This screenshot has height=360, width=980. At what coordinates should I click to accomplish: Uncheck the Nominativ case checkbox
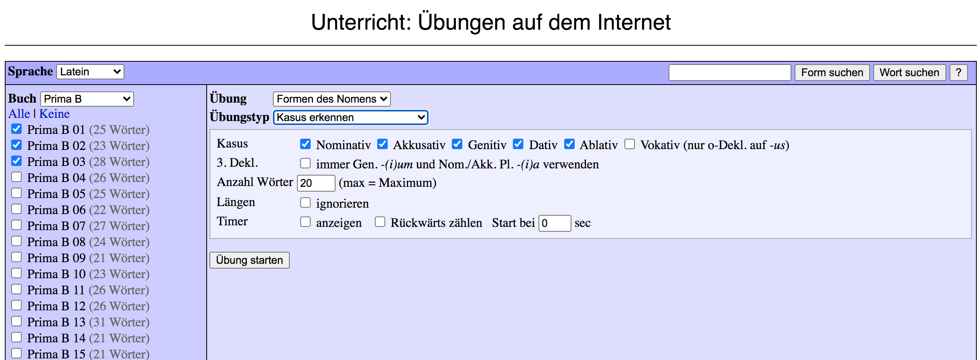click(x=305, y=144)
